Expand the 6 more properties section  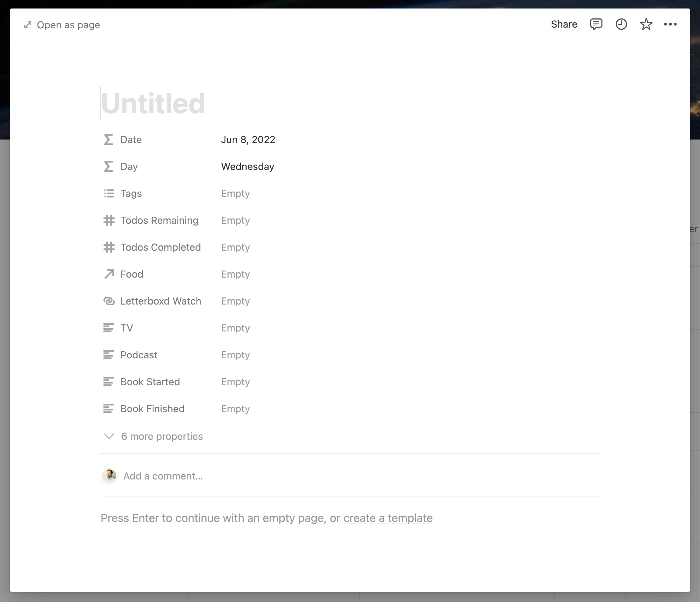(161, 436)
